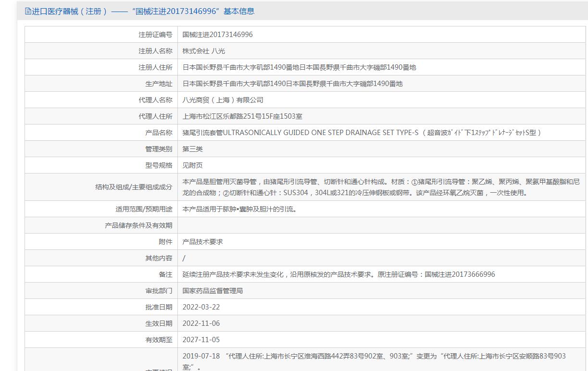Screen dimensions: 588x371
Task: Click production address value containing 1490日本国長野県
Action: point(292,84)
